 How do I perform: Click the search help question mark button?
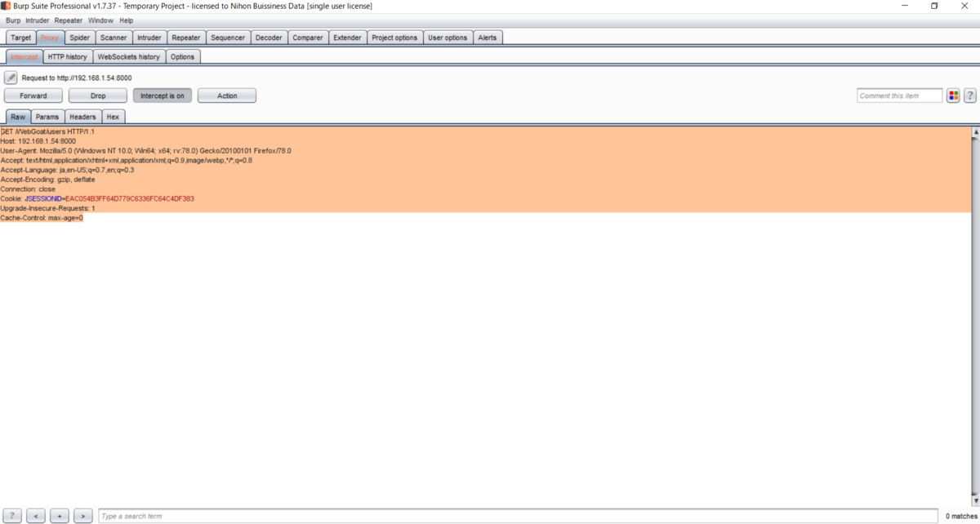coord(12,516)
